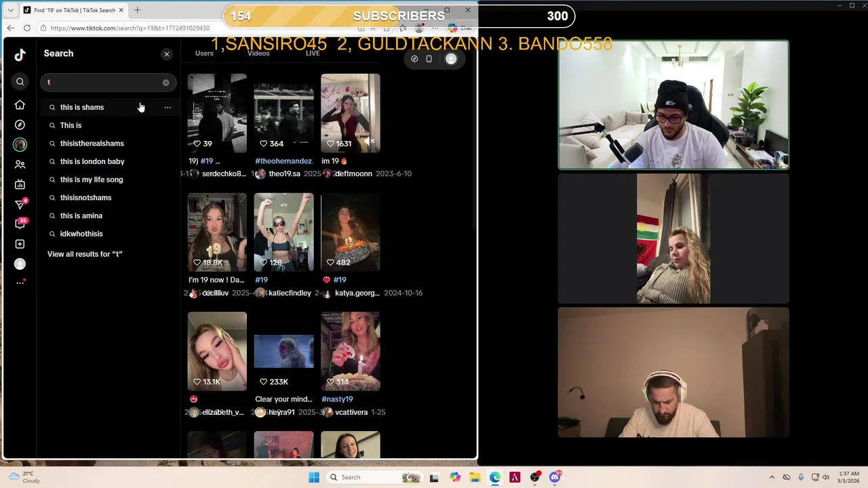Open Discord icon on taskbar
The width and height of the screenshot is (868, 488).
555,477
